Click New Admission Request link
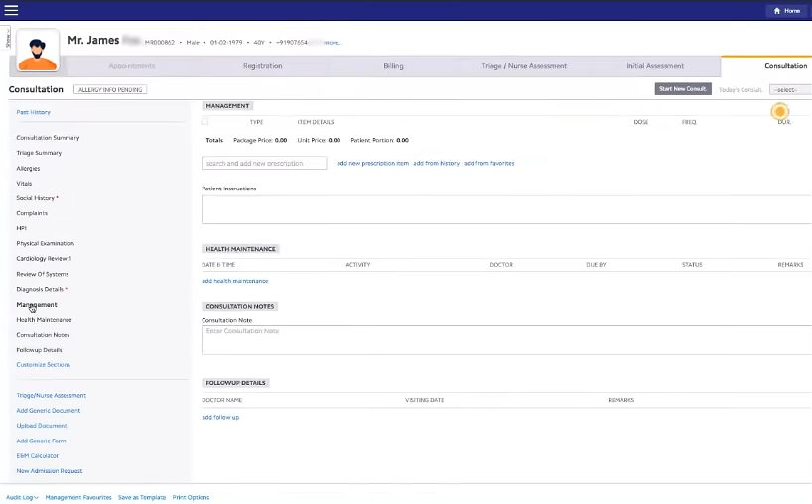The image size is (812, 504). tap(50, 471)
